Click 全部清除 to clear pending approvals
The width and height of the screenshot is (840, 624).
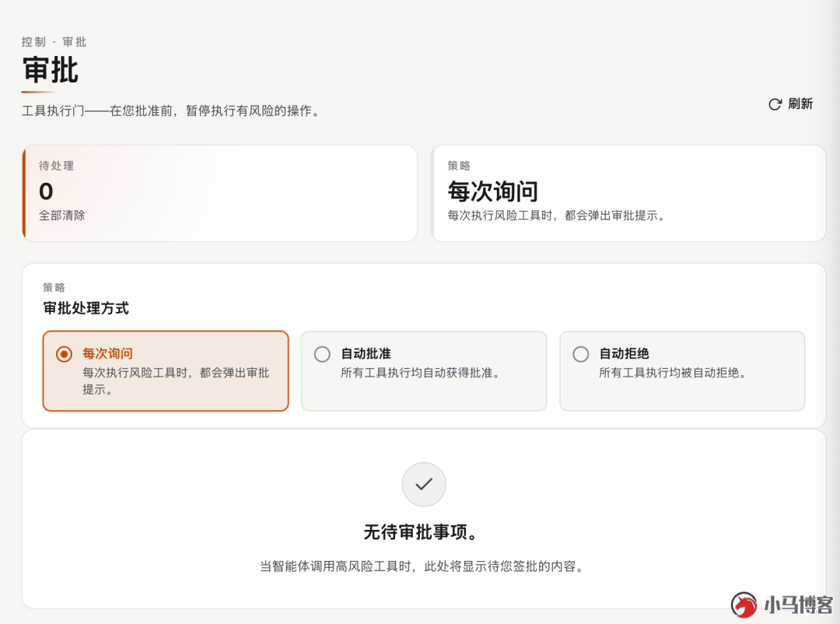click(62, 216)
